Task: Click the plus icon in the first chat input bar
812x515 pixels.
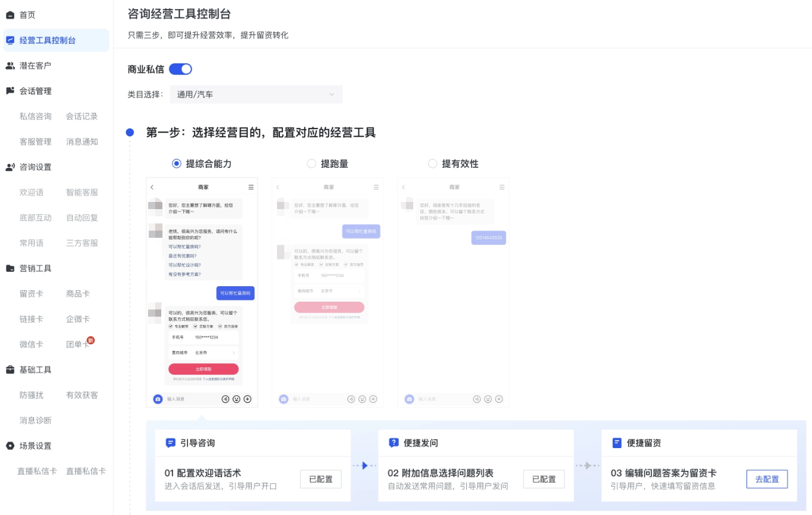Action: tap(248, 398)
